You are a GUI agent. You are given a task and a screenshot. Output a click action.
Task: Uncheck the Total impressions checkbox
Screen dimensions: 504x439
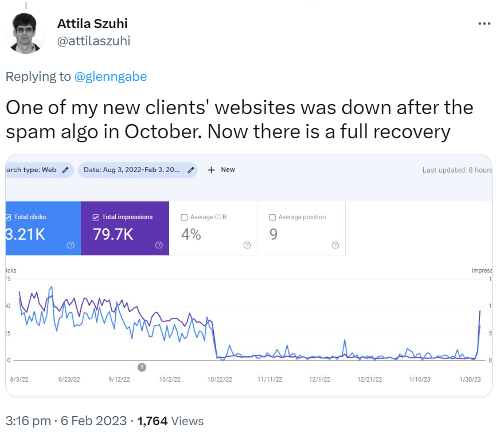[x=96, y=217]
